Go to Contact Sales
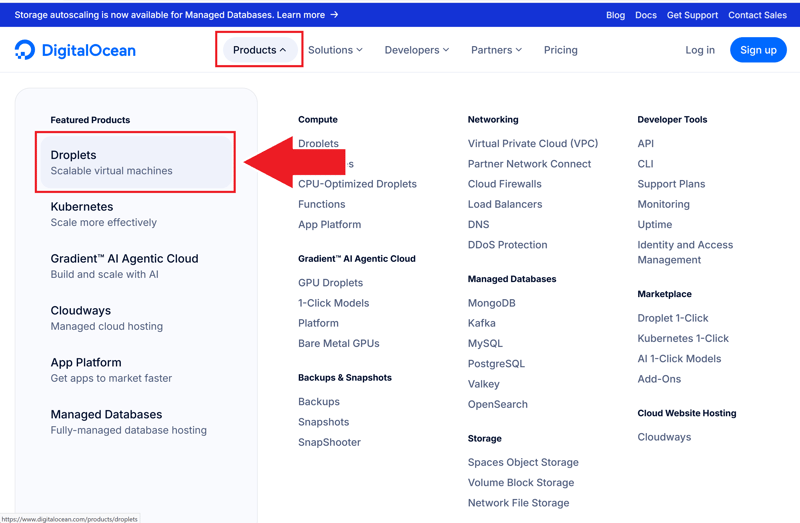 (757, 15)
